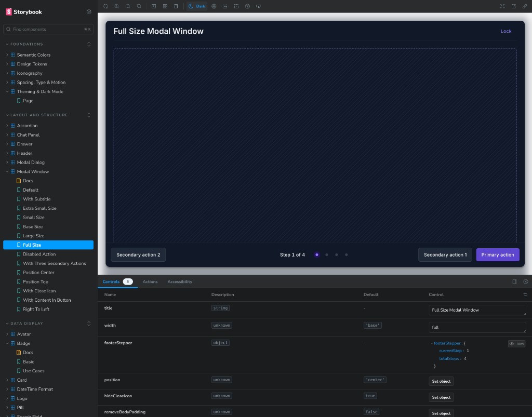Open the globe locale toolbar icon
This screenshot has height=417, width=532.
[214, 6]
